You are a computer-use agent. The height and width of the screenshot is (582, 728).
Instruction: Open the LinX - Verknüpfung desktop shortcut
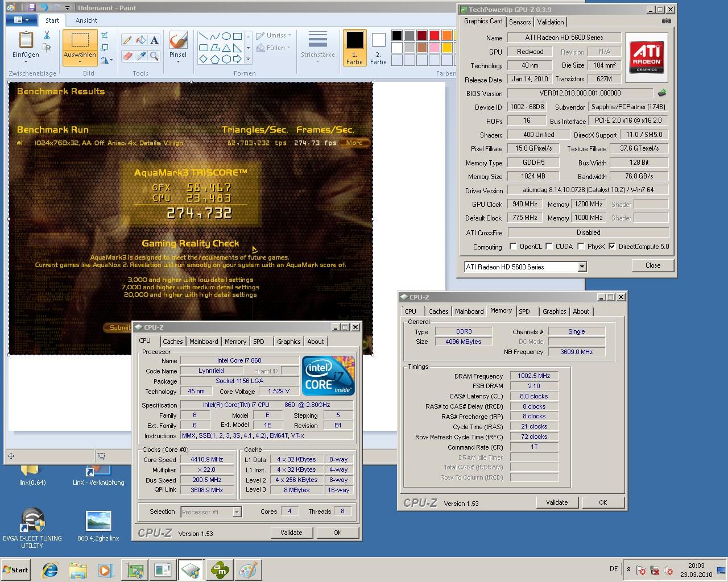98,475
